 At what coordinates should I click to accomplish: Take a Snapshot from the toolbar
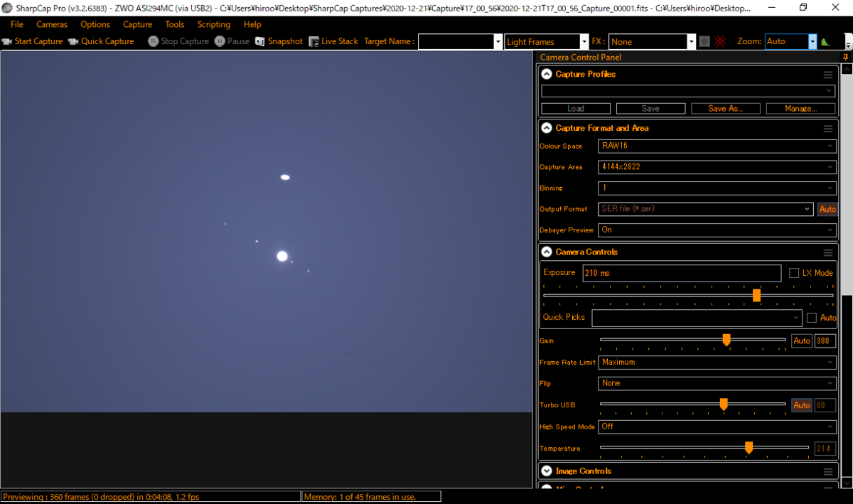pos(279,41)
